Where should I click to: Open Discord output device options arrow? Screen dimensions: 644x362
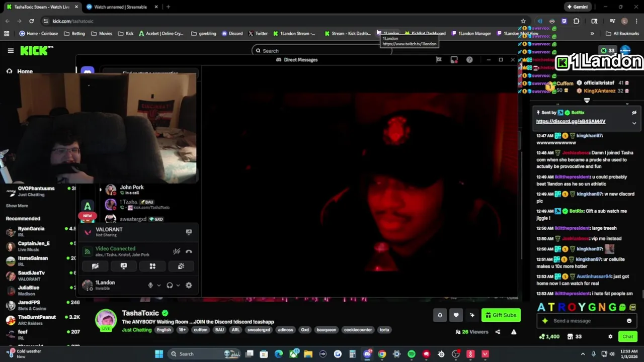click(x=178, y=286)
